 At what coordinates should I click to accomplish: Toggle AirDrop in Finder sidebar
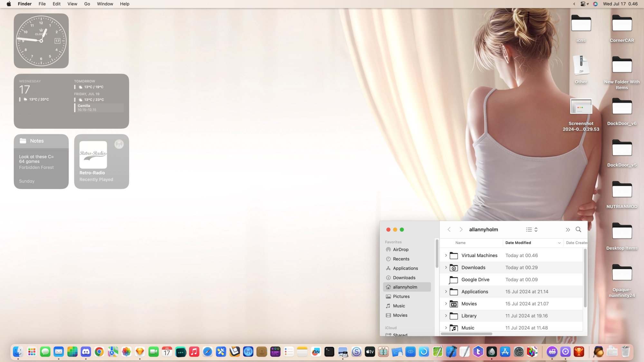click(x=400, y=249)
